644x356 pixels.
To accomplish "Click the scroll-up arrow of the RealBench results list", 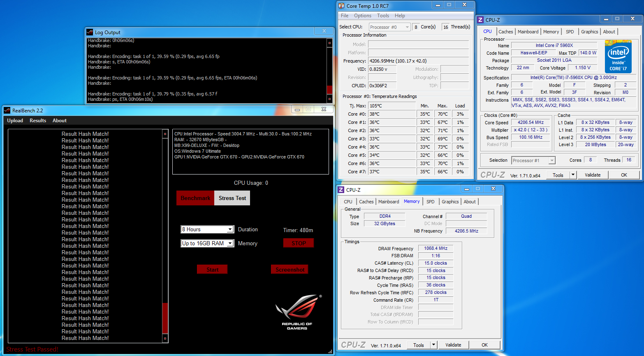I will 165,134.
